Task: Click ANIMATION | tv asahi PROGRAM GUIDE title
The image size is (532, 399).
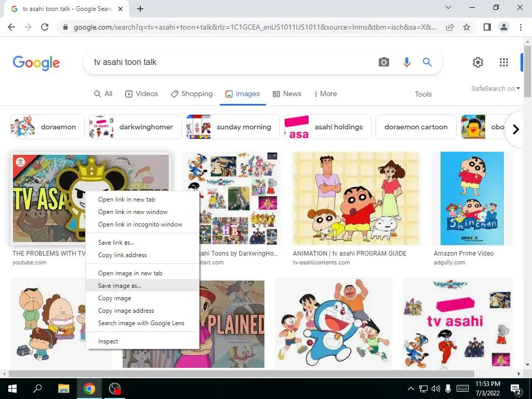Action: pos(350,254)
